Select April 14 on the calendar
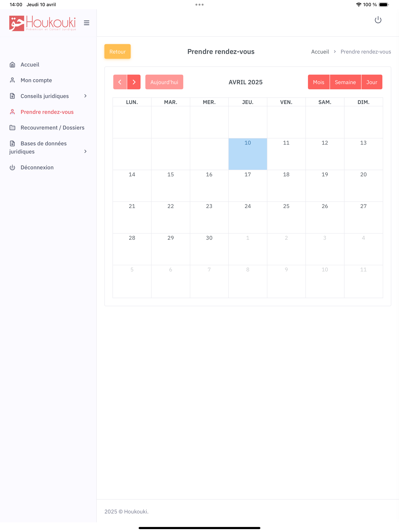399x532 pixels. point(132,186)
